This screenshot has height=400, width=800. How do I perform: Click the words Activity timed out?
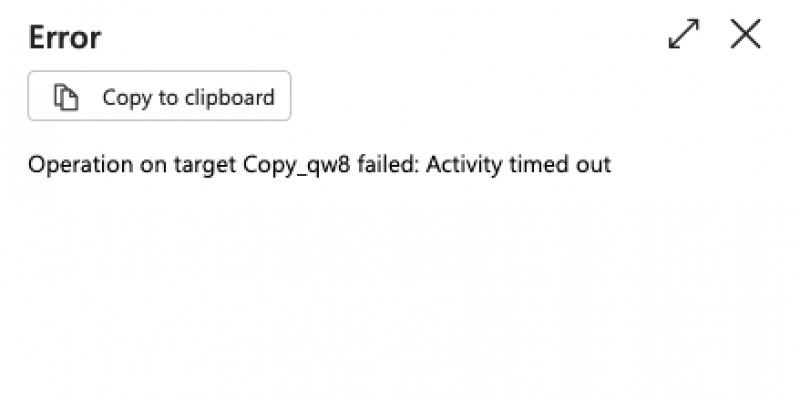pyautogui.click(x=518, y=165)
